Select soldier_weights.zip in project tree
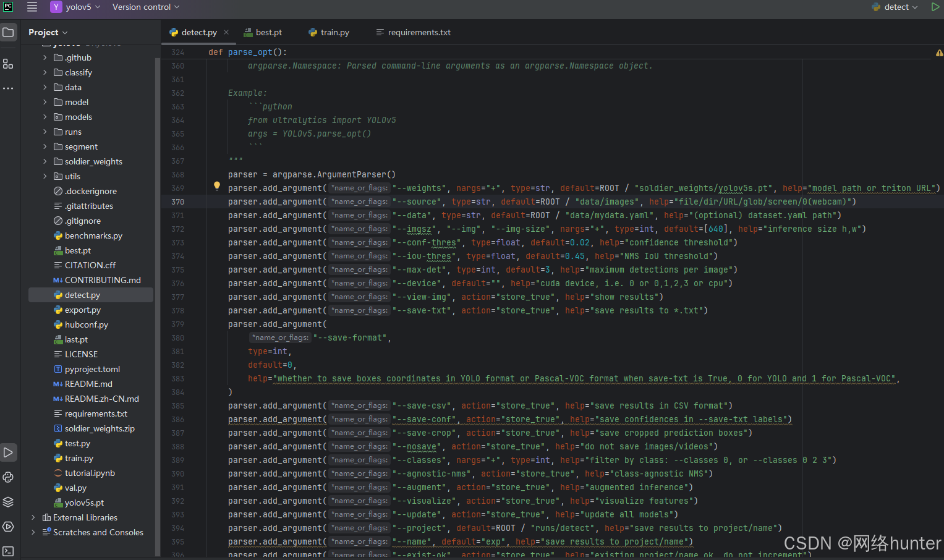The width and height of the screenshot is (944, 560). pyautogui.click(x=94, y=428)
